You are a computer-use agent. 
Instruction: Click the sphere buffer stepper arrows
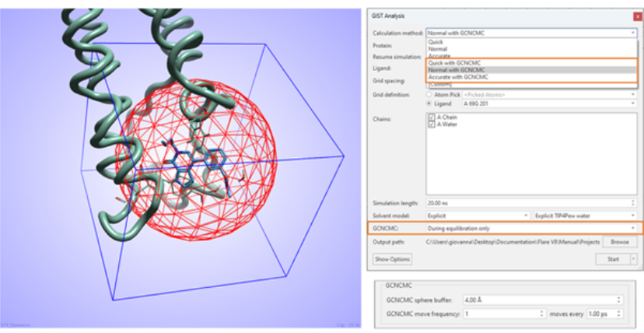[x=619, y=300]
